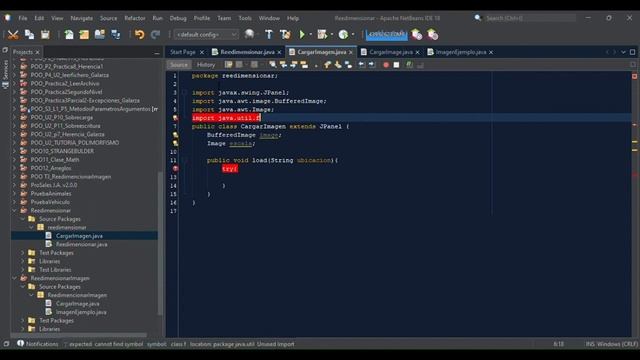This screenshot has width=640, height=360.
Task: Click the Shift Line Left icon
Action: click(x=362, y=64)
